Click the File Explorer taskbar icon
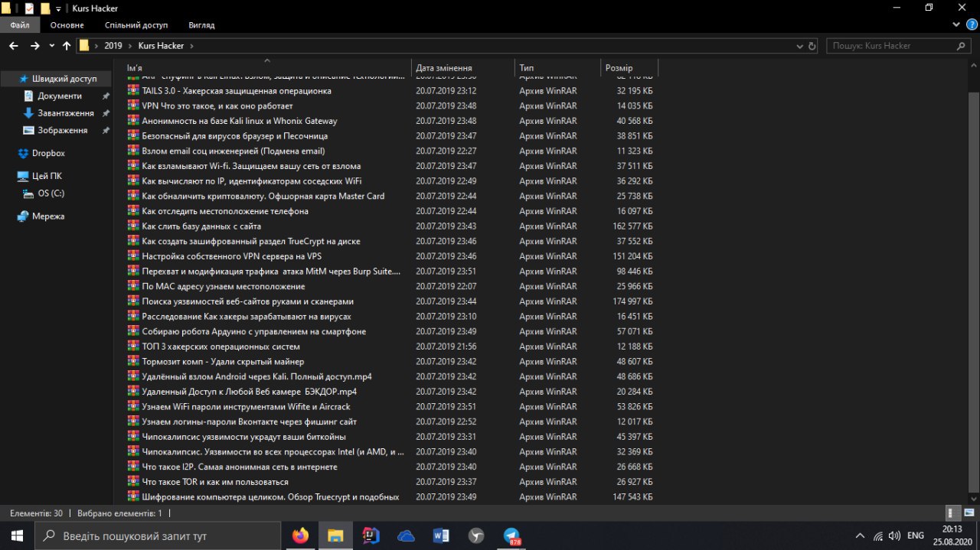The height and width of the screenshot is (550, 980). (x=335, y=535)
